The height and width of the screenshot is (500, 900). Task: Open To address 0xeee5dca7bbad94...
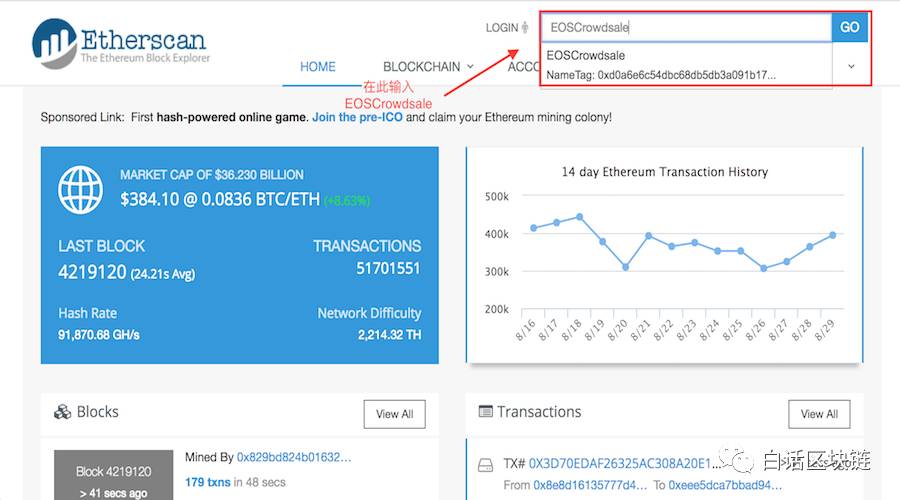725,485
